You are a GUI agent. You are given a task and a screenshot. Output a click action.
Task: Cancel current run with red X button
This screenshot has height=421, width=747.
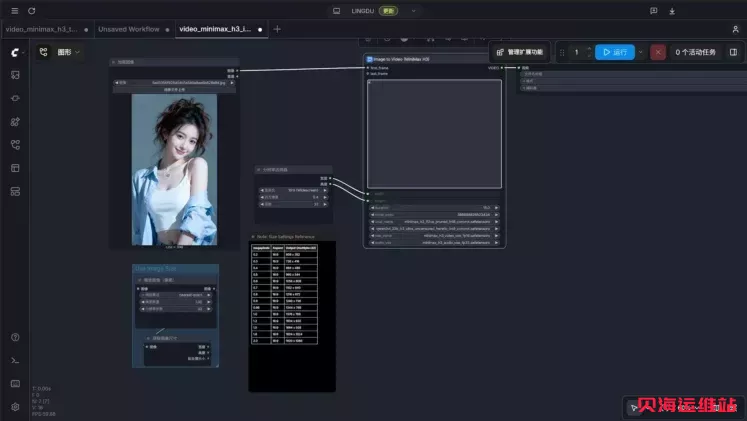click(x=657, y=52)
